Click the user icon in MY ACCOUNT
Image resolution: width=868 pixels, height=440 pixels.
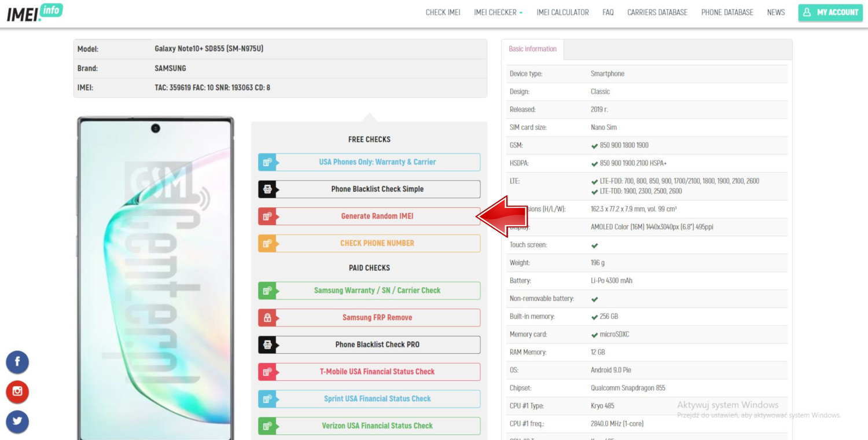[x=807, y=12]
